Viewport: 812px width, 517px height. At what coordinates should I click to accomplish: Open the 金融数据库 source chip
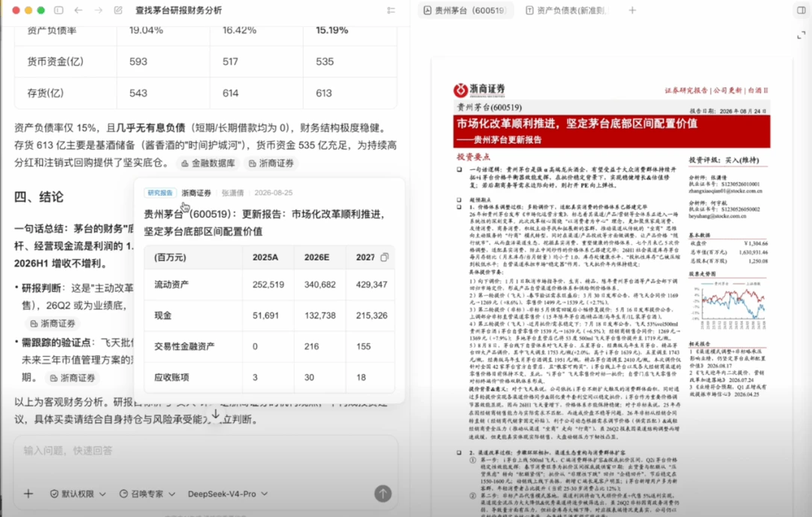point(208,163)
